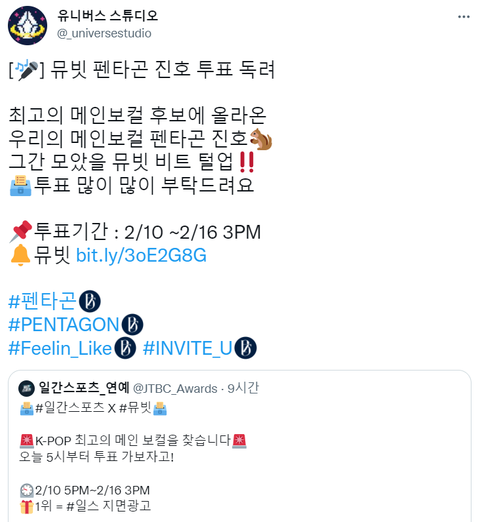Open the #일스 hashtag in the quoted tweet
This screenshot has width=480, height=522.
(83, 506)
